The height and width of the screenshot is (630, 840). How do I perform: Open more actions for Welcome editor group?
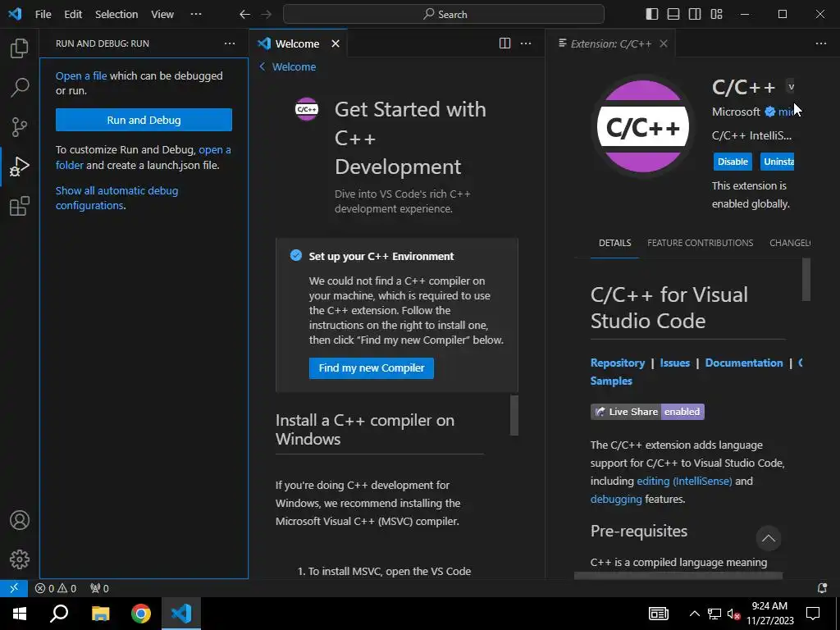tap(526, 43)
